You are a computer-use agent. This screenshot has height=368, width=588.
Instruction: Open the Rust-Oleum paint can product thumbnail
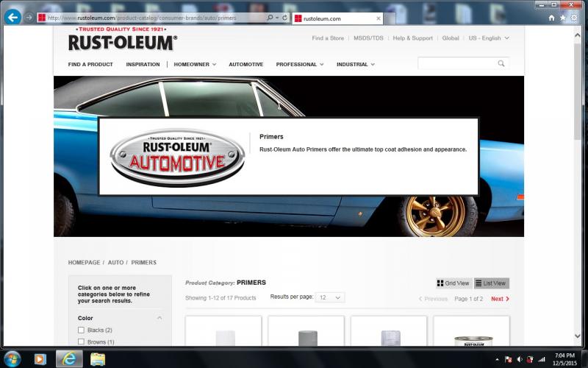click(x=472, y=330)
